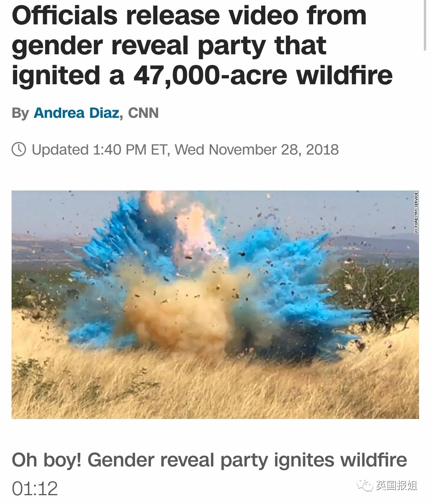Click the clock icon beside Updated

pos(19,149)
